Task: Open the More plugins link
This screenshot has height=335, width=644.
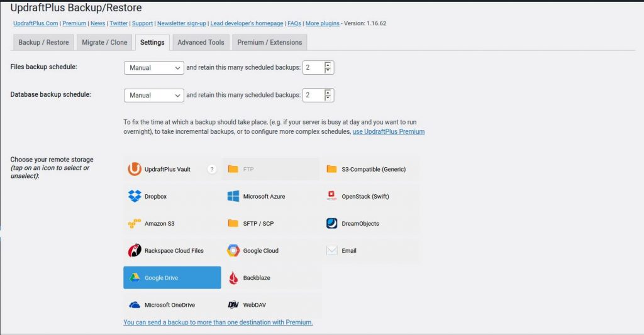Action: (323, 23)
